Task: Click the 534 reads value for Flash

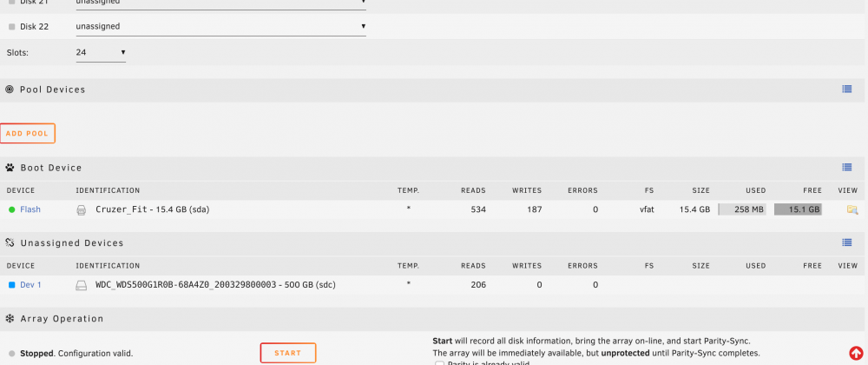Action: [x=478, y=209]
